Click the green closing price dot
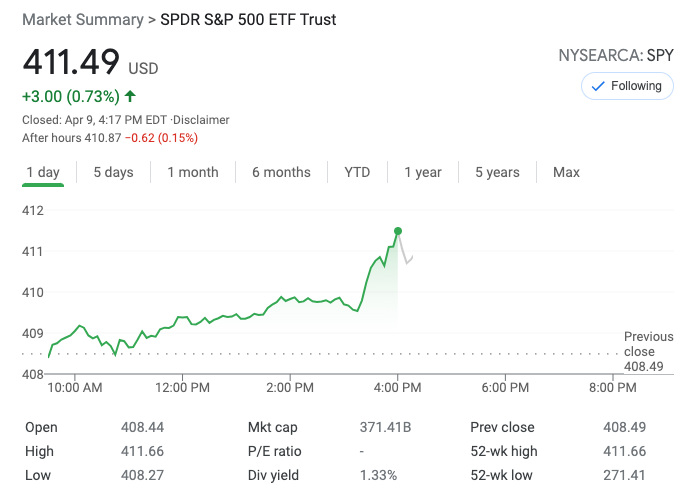700x497 pixels. click(398, 231)
